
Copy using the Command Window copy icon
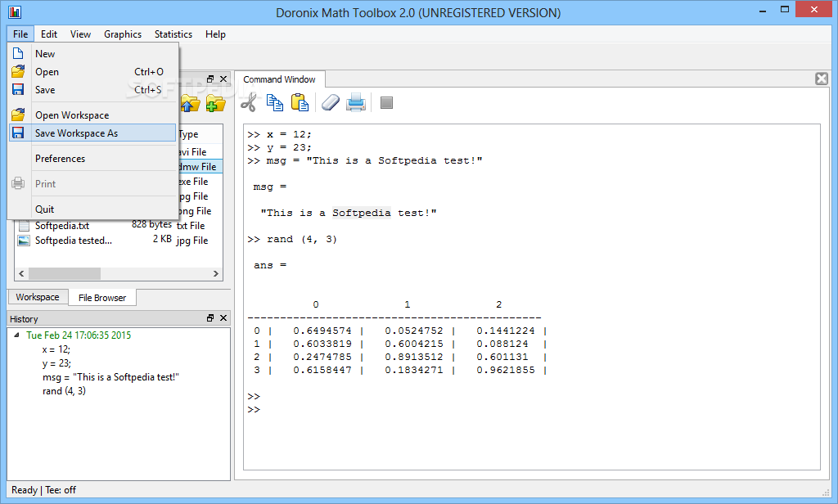[275, 102]
